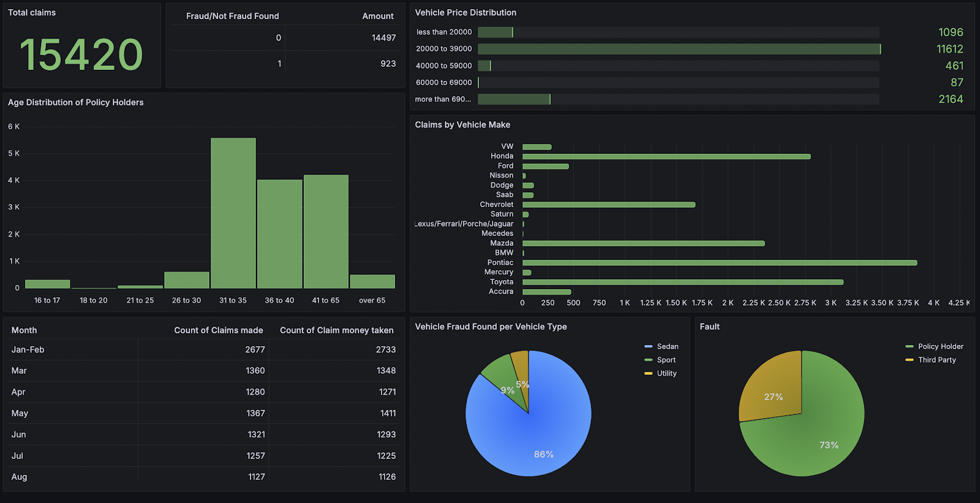Select the 2164 vehicle price value

pyautogui.click(x=951, y=99)
